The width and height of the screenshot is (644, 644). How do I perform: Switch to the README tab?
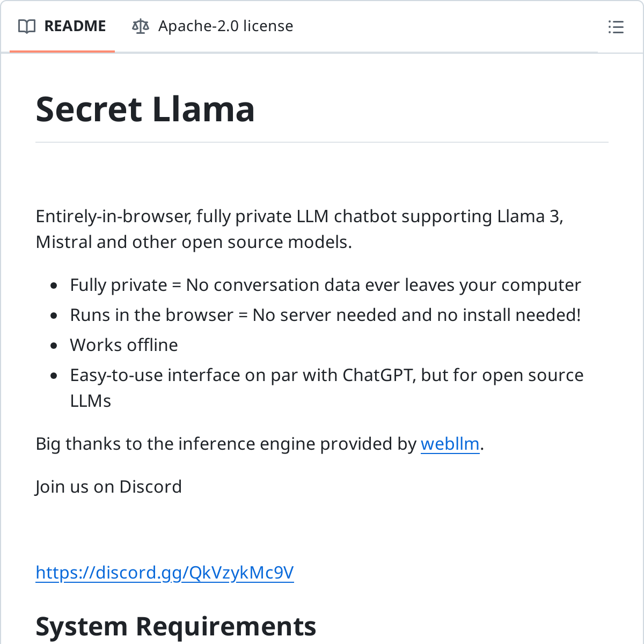pos(75,26)
